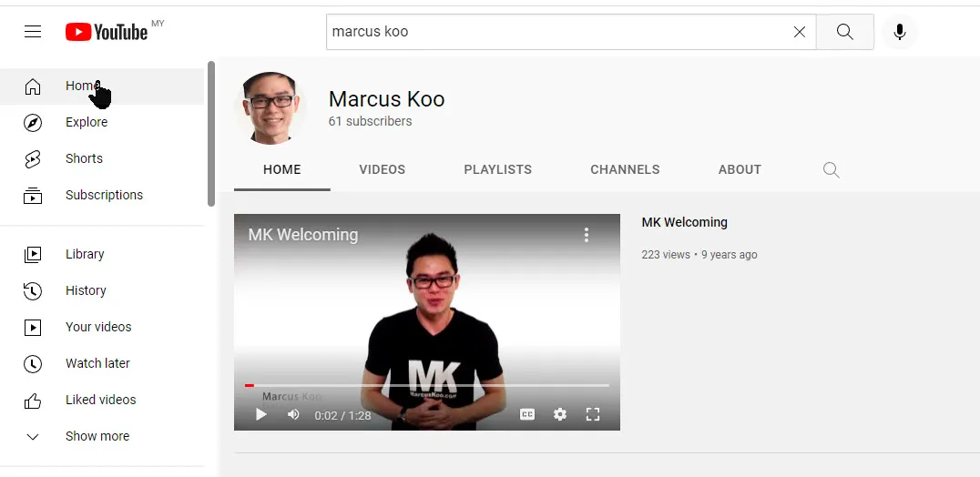
Task: Click the Home house icon in sidebar
Action: pos(33,86)
